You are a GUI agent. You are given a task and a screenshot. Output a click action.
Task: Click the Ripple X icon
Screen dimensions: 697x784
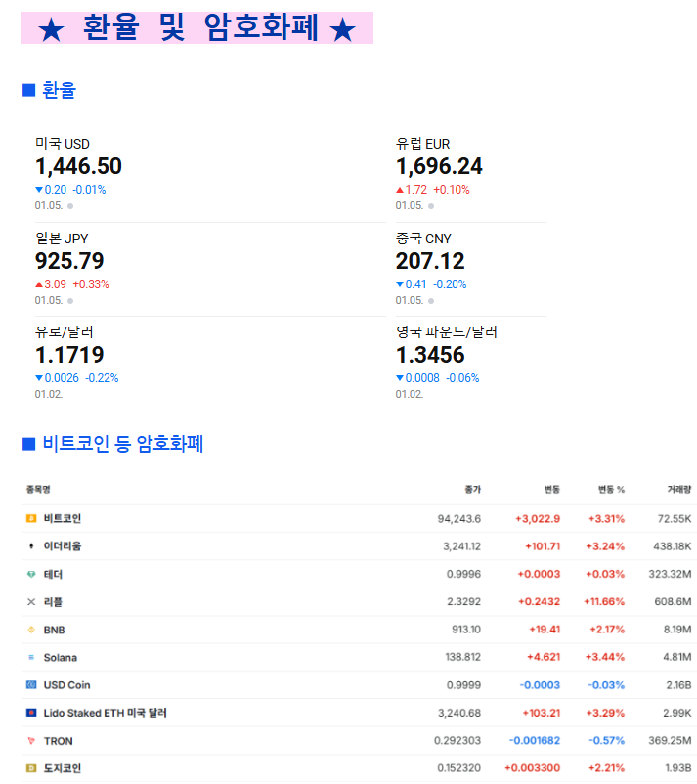[x=31, y=602]
